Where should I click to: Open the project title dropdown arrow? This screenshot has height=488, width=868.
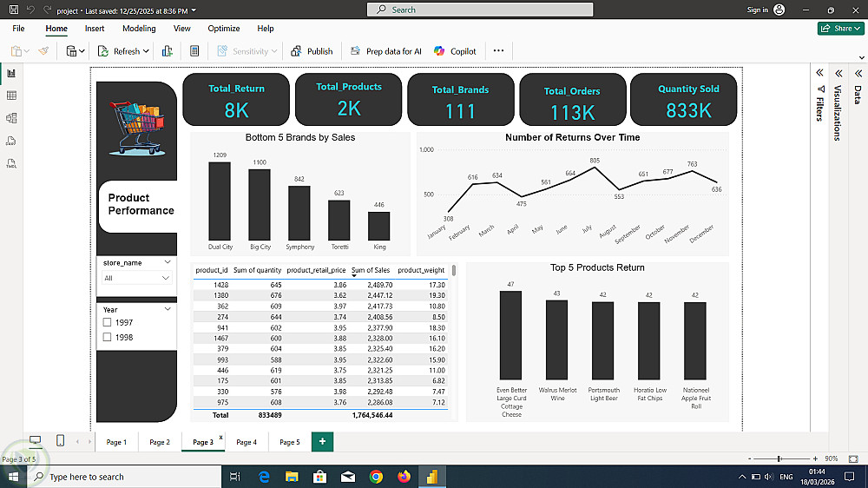click(194, 10)
